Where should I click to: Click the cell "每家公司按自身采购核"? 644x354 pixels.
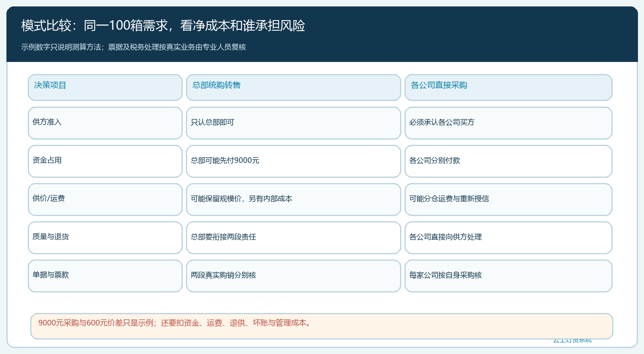(x=508, y=276)
